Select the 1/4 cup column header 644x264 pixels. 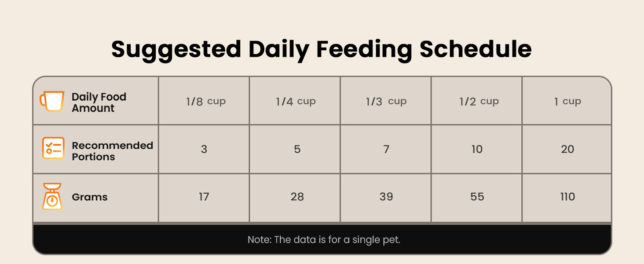point(296,102)
